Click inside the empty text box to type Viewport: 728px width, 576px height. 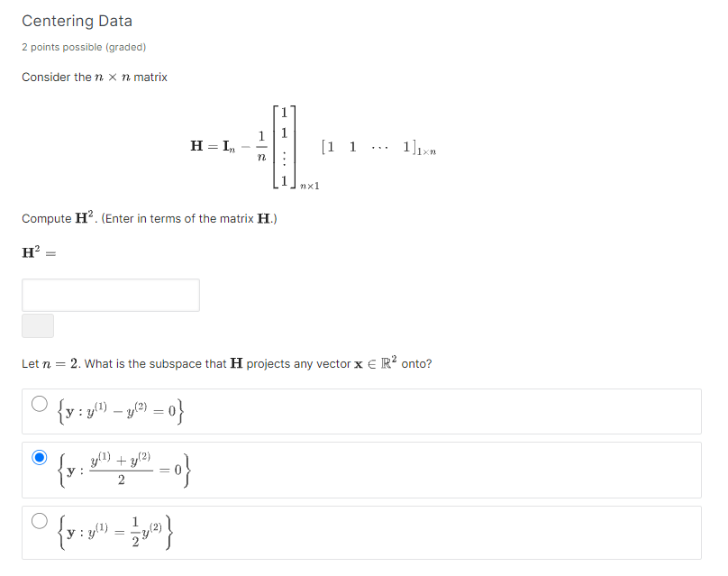point(110,295)
